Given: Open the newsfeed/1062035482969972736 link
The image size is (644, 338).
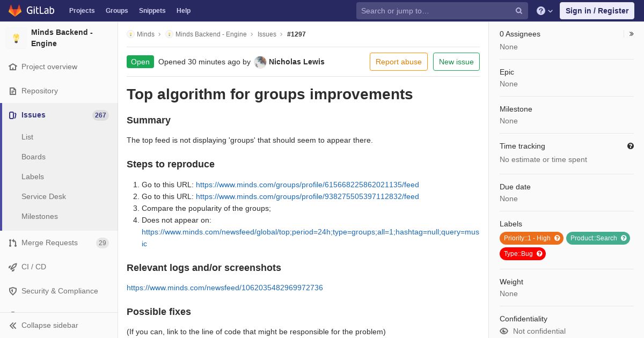Looking at the screenshot, I should pyautogui.click(x=225, y=288).
